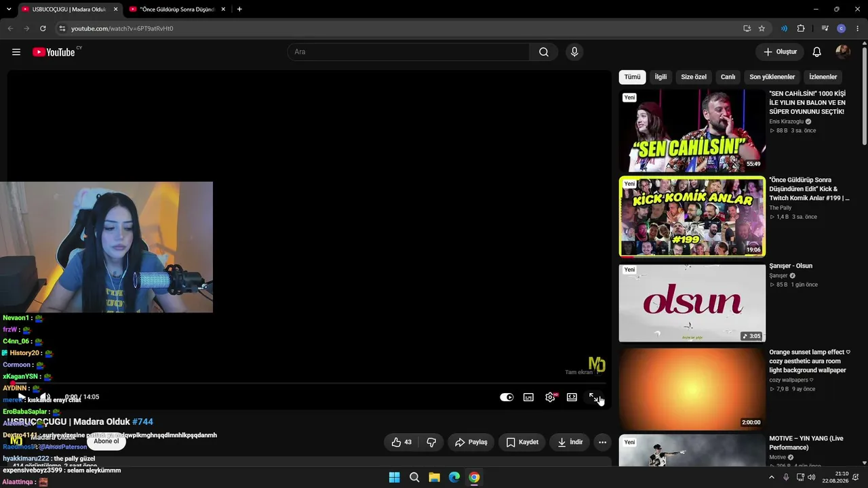
Task: Switch to theater mode
Action: tap(572, 397)
